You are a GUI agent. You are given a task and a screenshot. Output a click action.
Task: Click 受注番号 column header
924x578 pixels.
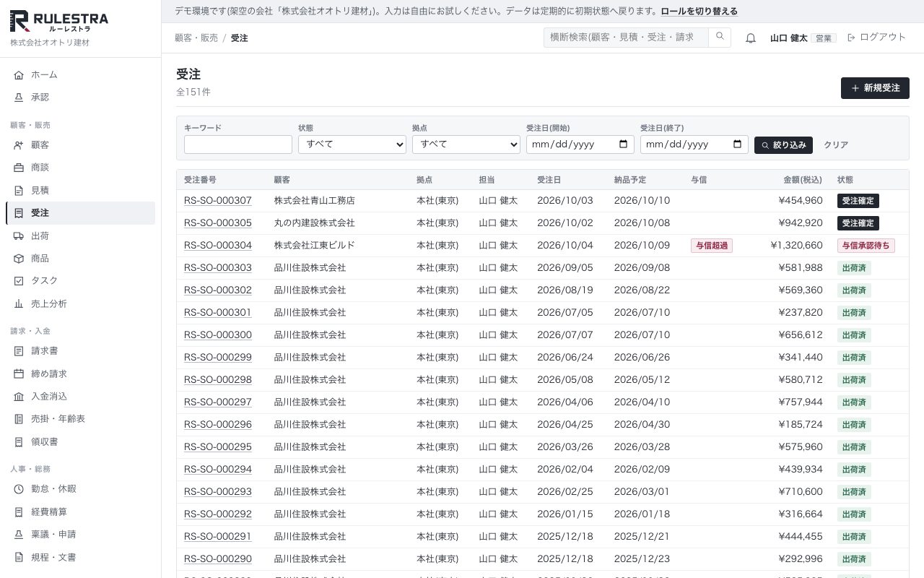(200, 180)
